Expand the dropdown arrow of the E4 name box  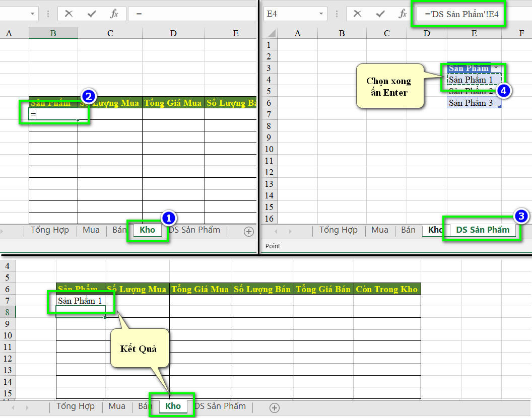coord(321,14)
